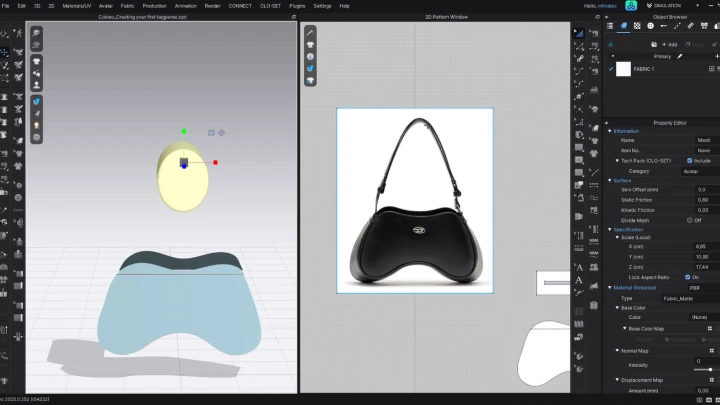Screen dimensions: 720x405
Task: Collapse the Material (Selected) section
Action: tap(610, 288)
